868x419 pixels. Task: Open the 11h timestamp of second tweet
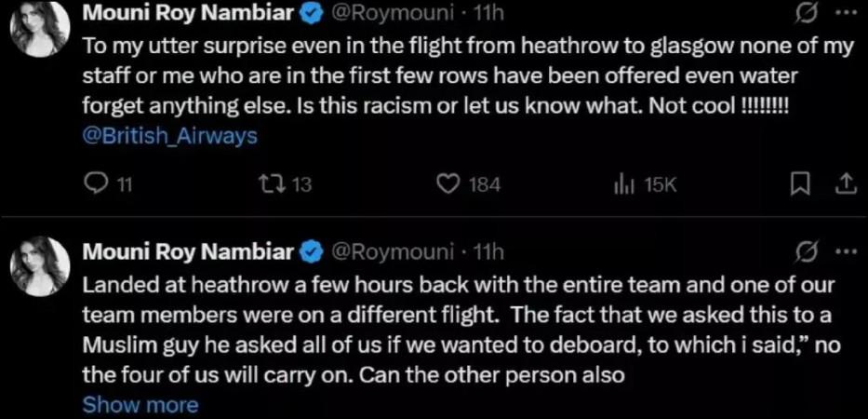pyautogui.click(x=487, y=251)
